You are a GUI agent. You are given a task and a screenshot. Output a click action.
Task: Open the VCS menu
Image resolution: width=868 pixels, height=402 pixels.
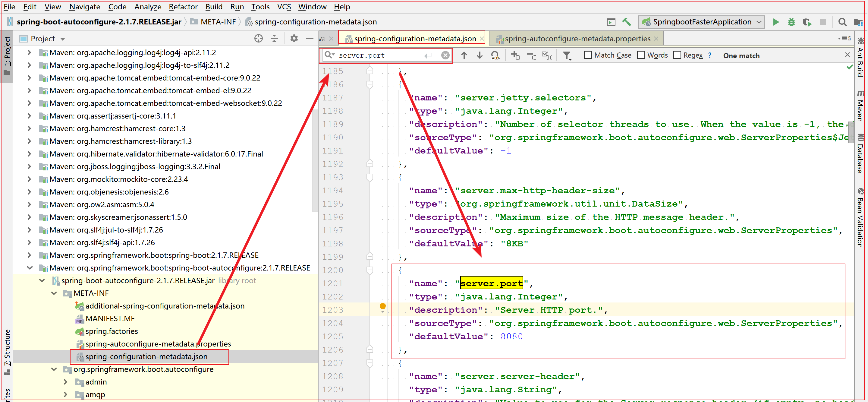284,7
